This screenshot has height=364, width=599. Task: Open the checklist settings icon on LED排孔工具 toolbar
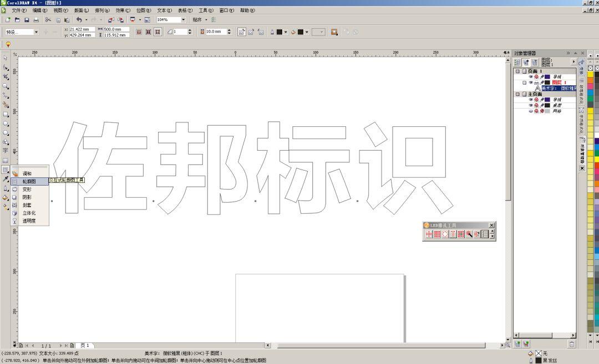485,234
